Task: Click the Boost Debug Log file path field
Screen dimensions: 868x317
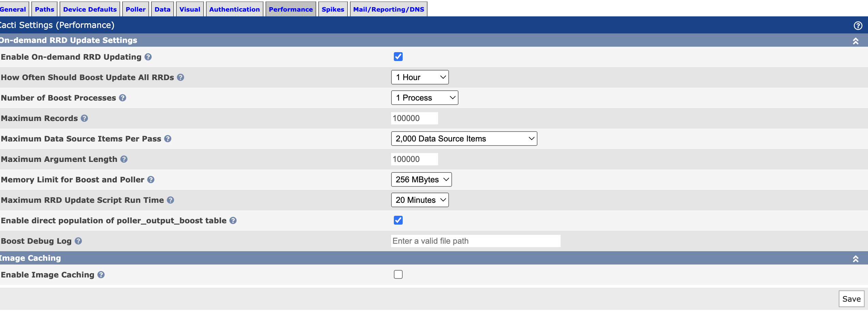Action: click(476, 241)
